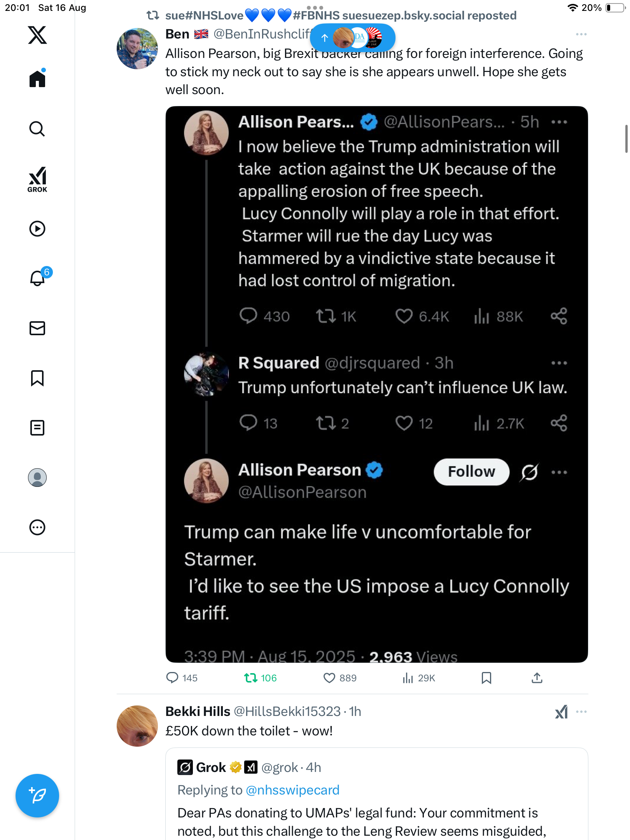630x840 pixels.
Task: Go to the Home feed
Action: point(37,79)
